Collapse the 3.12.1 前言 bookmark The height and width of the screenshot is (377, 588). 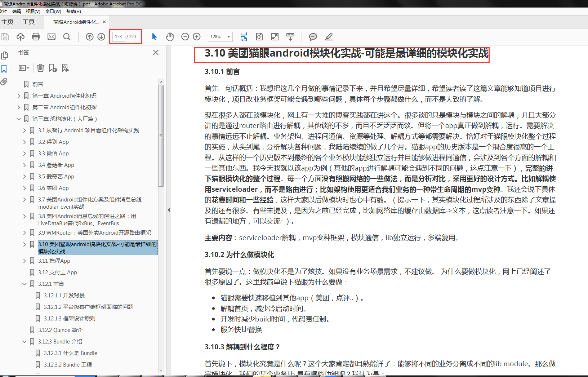point(24,284)
